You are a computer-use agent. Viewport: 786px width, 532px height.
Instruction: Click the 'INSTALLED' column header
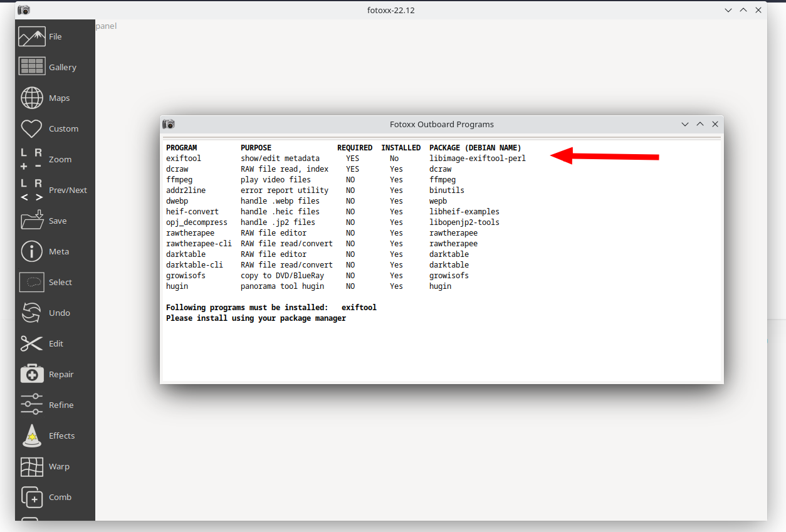401,148
